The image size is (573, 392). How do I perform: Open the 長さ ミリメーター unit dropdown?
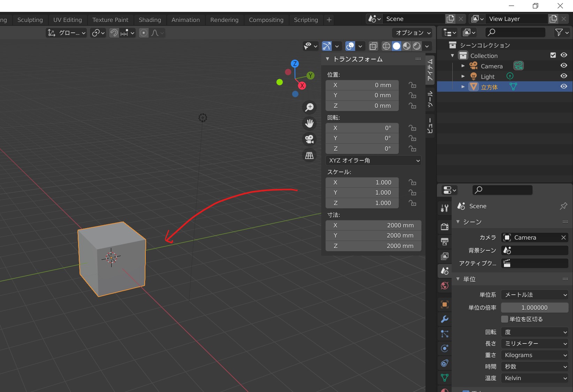(x=535, y=344)
